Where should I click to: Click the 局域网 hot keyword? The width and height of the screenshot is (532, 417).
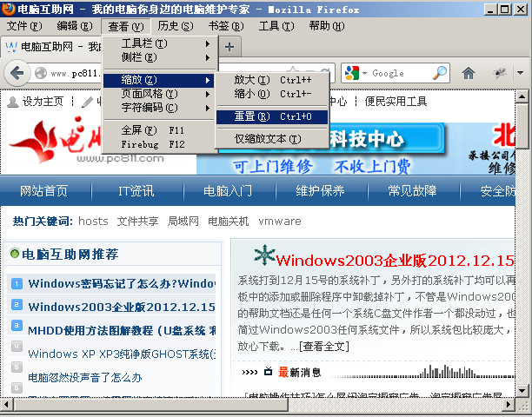click(x=183, y=222)
